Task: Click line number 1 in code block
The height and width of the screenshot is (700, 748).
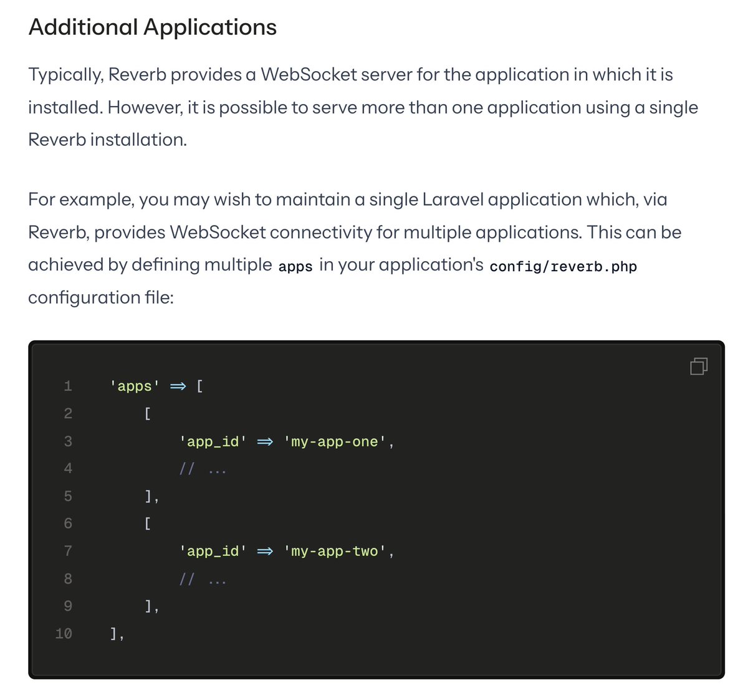Action: tap(68, 386)
